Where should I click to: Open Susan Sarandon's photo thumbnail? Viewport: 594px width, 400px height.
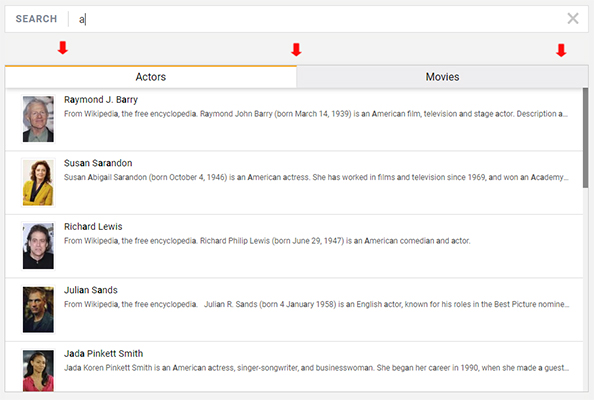pos(38,183)
